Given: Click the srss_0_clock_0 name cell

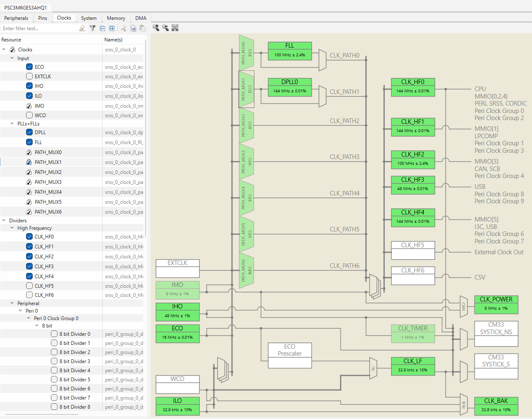Looking at the screenshot, I should (x=122, y=50).
